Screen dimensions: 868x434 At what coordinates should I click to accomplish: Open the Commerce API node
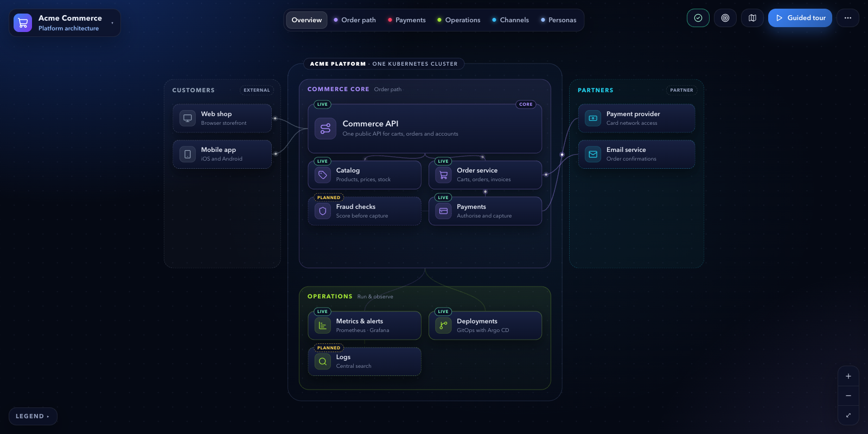[425, 129]
